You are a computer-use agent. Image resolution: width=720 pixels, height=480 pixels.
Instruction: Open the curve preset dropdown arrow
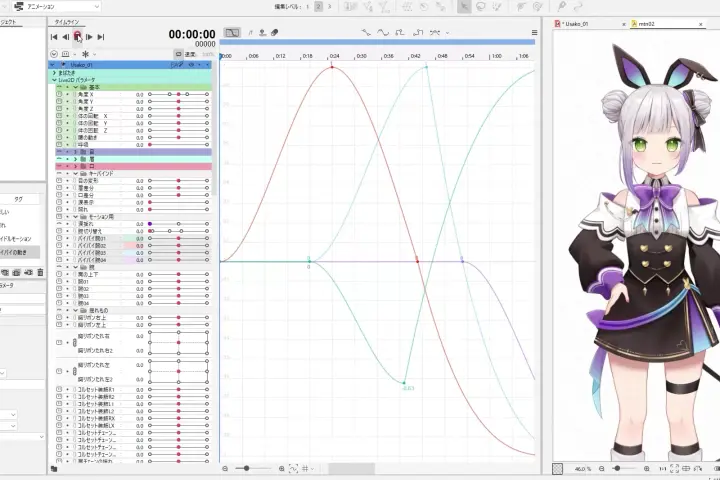click(448, 33)
